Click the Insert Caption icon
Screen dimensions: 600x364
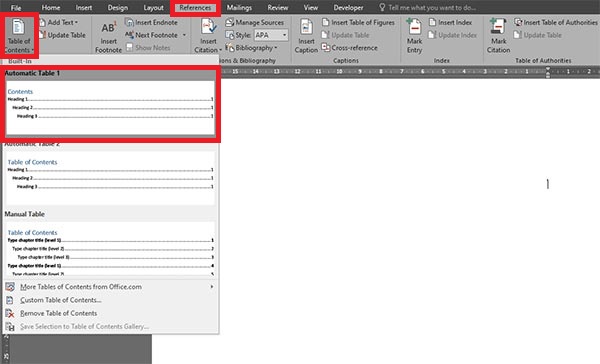306,28
